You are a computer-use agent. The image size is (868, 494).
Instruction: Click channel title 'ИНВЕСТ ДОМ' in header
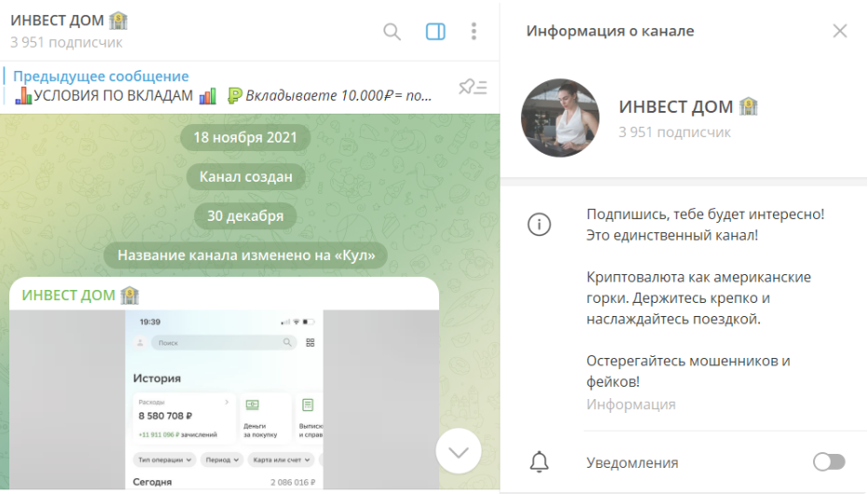point(69,21)
